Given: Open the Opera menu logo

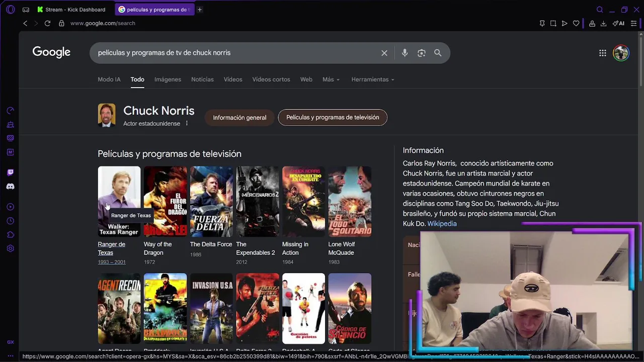Looking at the screenshot, I should point(11,10).
